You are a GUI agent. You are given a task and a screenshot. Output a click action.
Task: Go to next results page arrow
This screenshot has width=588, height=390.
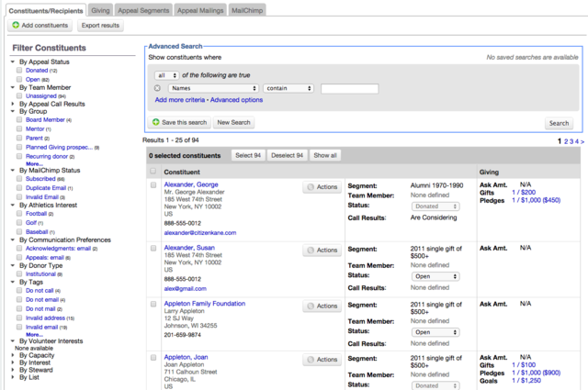(582, 141)
